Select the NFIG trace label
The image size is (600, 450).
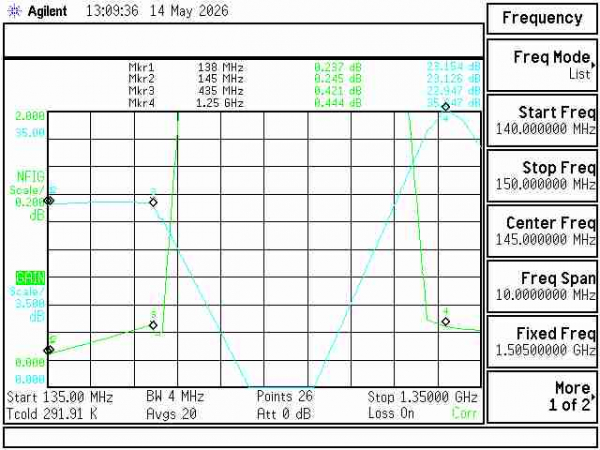coord(30,177)
